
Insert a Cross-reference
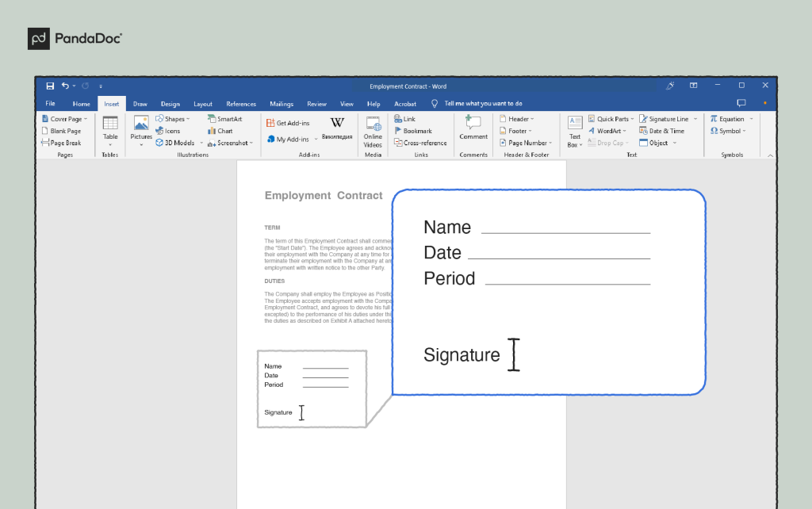(x=420, y=143)
